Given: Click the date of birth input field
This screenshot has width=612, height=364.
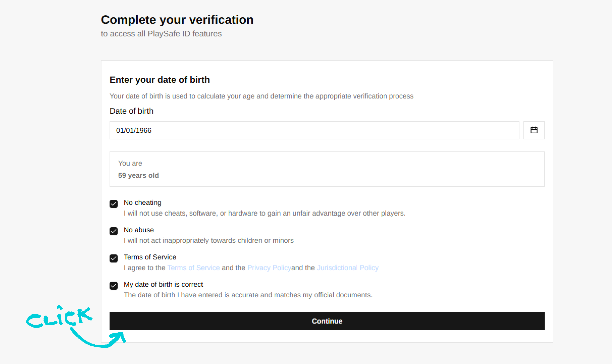Looking at the screenshot, I should (x=314, y=130).
